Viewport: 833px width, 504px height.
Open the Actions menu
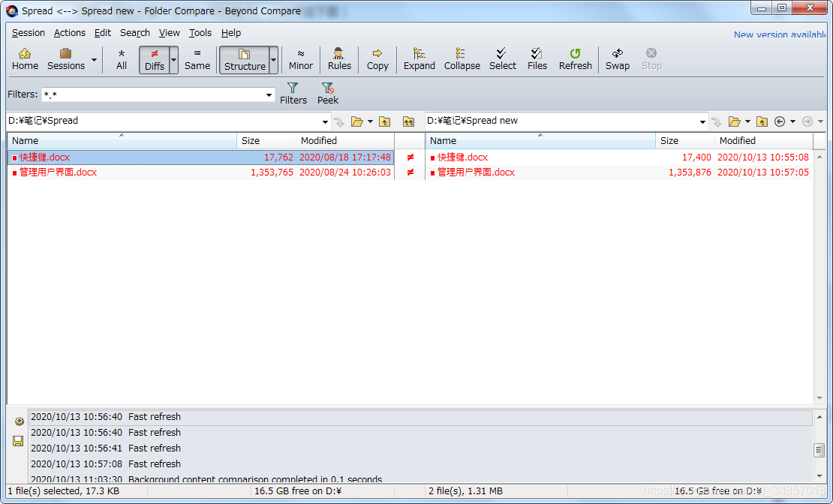[x=70, y=33]
